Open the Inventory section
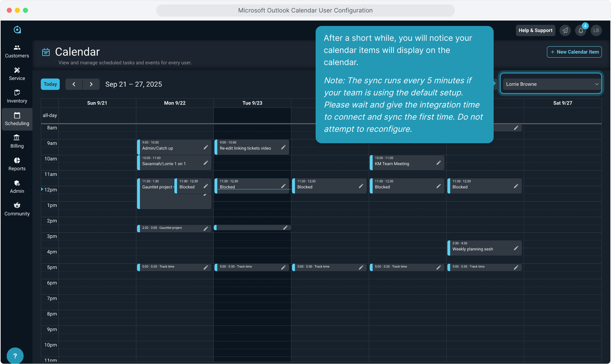This screenshot has height=364, width=611. (x=17, y=96)
